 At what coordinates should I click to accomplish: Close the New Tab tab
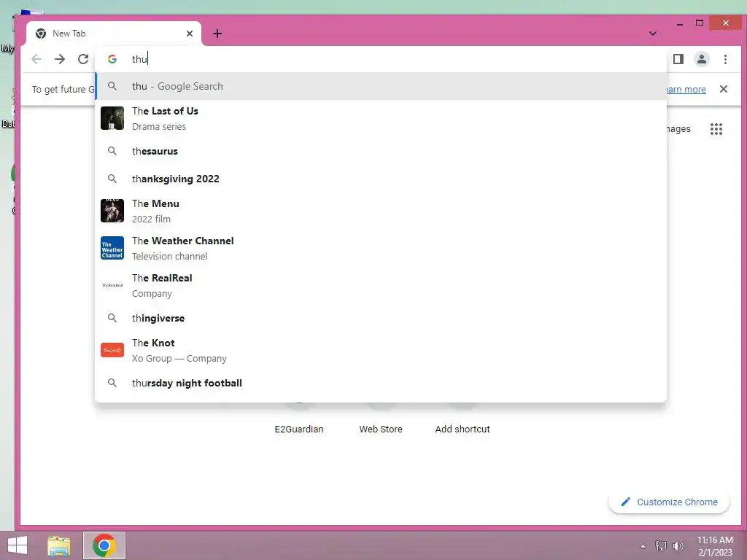[x=190, y=34]
